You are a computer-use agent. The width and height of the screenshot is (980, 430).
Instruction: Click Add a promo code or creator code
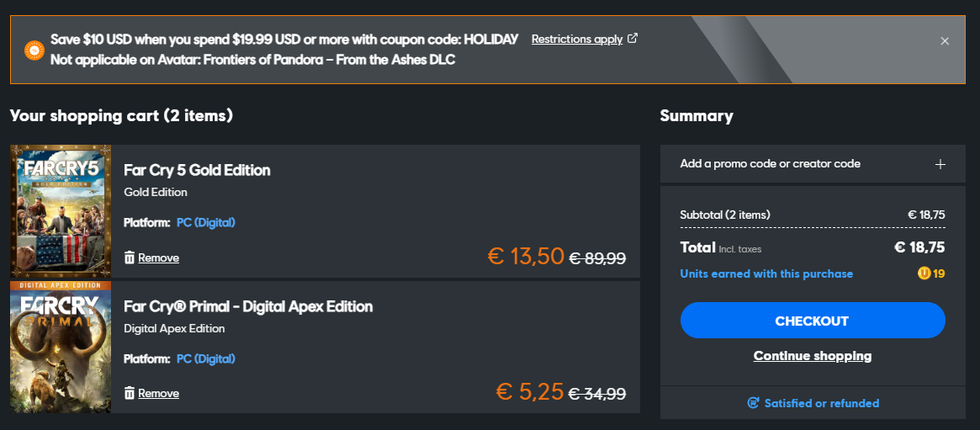770,164
